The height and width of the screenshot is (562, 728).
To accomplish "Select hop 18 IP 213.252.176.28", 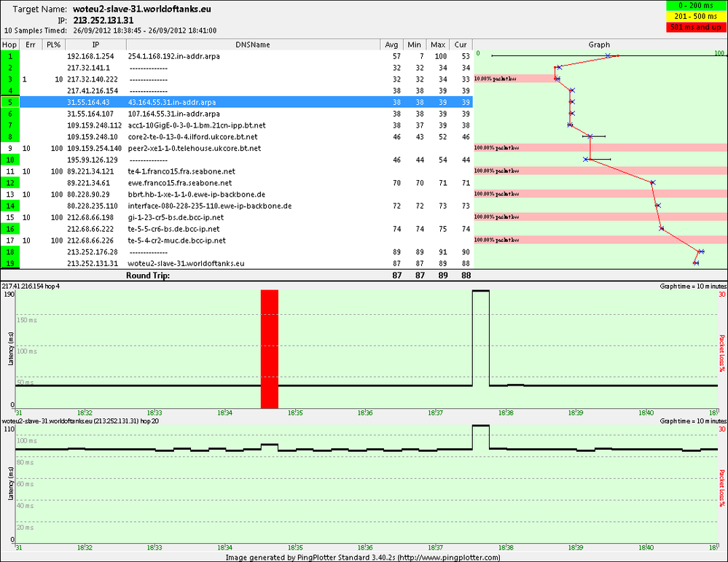I will click(x=93, y=252).
